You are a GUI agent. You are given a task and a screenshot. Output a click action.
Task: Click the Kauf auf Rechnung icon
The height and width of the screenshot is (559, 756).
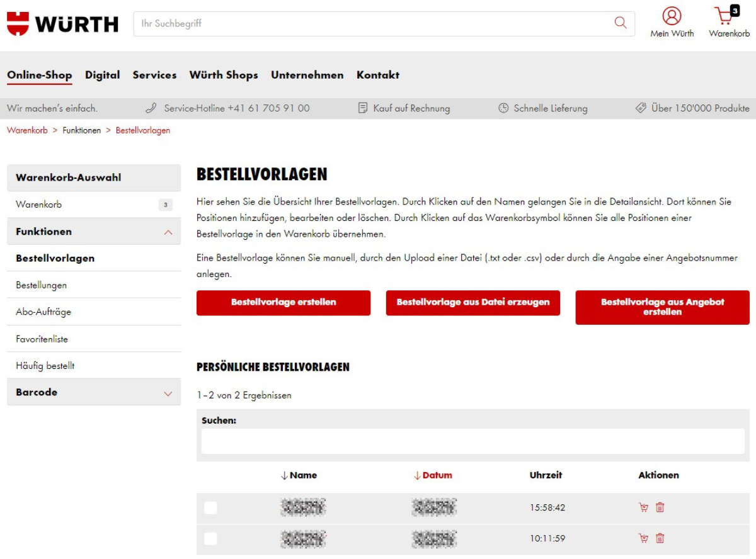(363, 108)
